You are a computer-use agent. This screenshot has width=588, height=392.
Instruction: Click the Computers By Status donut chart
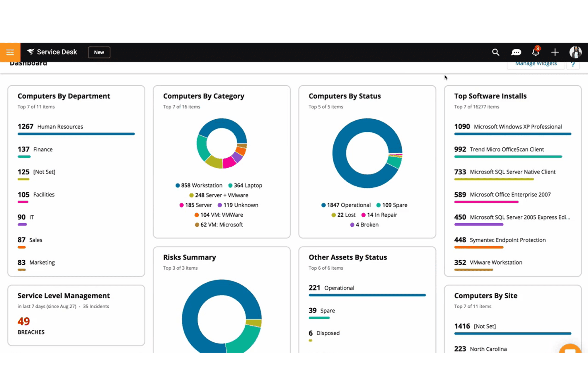coord(367,153)
